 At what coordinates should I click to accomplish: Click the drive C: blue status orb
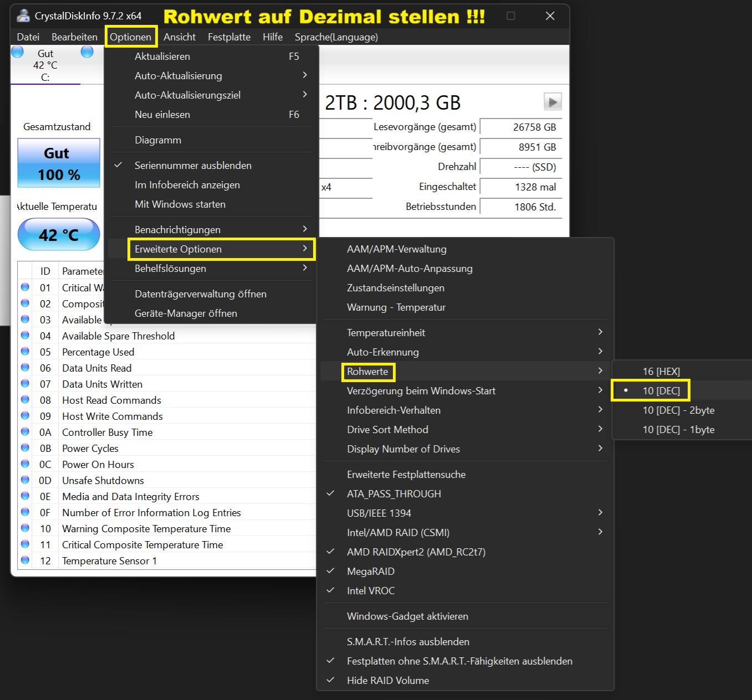click(x=18, y=52)
